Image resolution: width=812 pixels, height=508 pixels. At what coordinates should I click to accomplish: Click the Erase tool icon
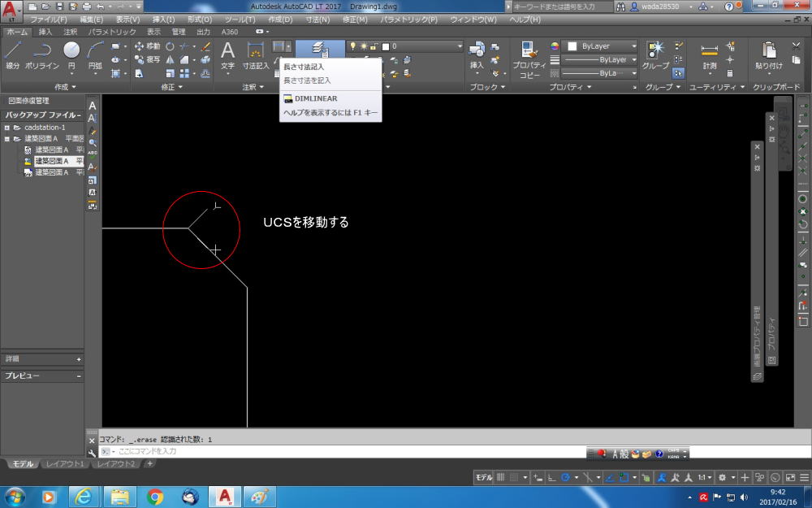coord(205,46)
